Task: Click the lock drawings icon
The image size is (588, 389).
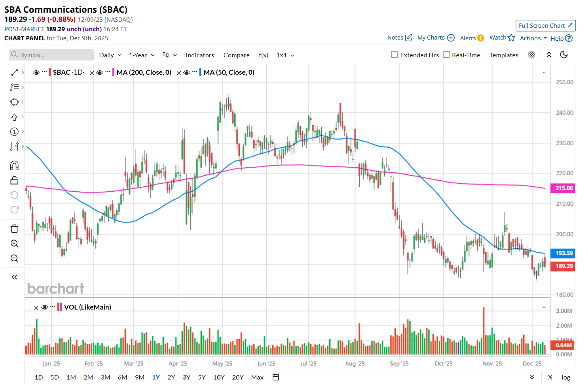Action: click(14, 181)
